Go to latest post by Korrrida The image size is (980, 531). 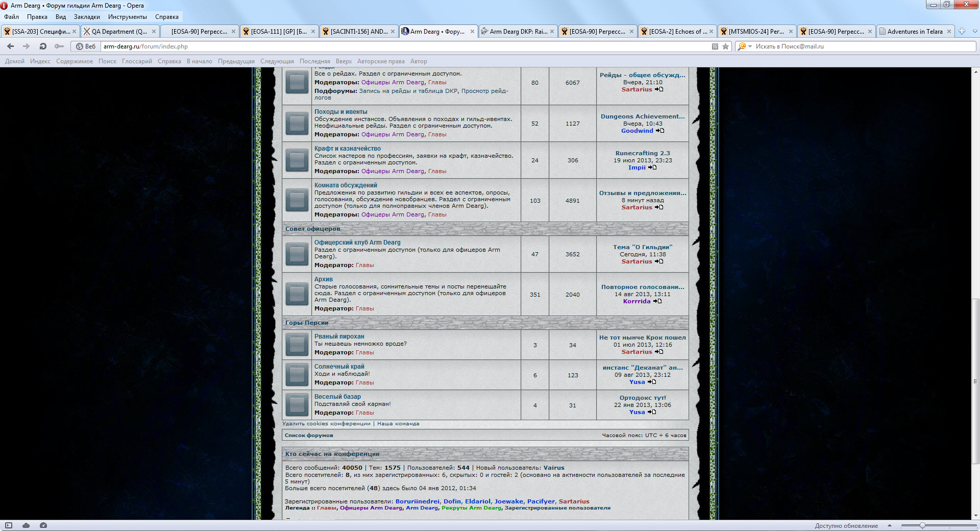pyautogui.click(x=657, y=301)
